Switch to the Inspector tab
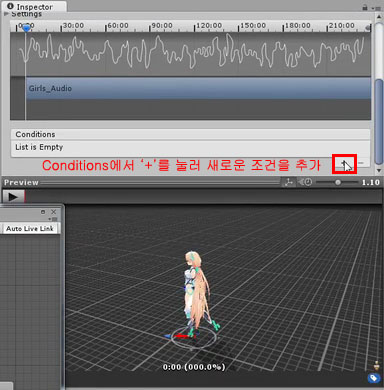The height and width of the screenshot is (390, 384). coord(34,7)
